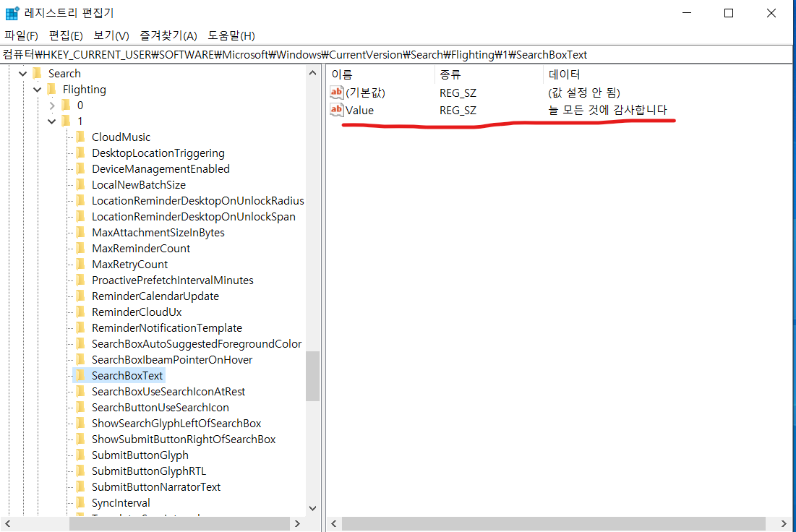Viewport: 796px width, 532px height.
Task: Click the Flighting folder icon
Action: pyautogui.click(x=51, y=90)
